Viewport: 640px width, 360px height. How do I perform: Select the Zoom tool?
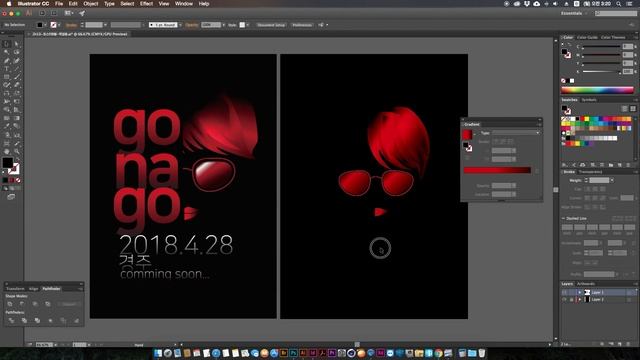click(x=17, y=151)
